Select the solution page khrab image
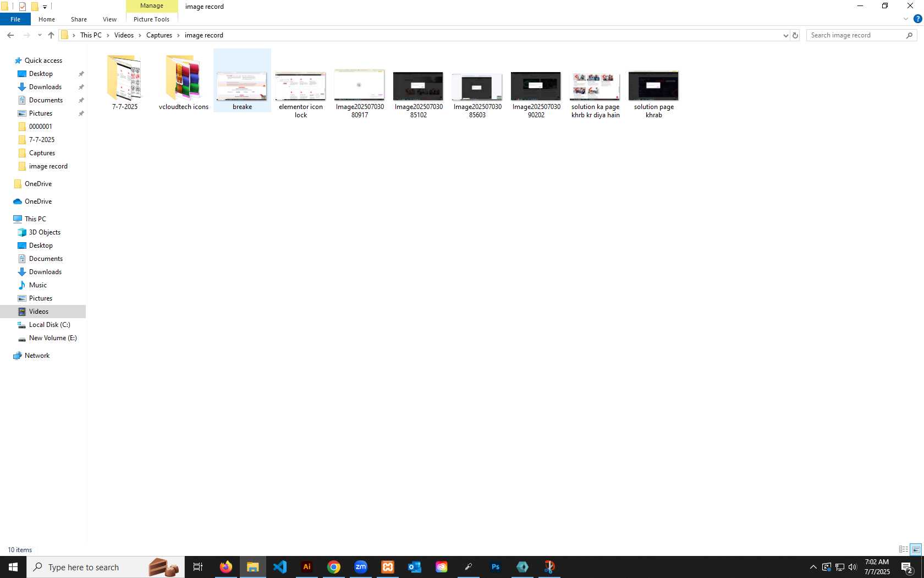Screen dimensions: 924x578 pos(654,86)
